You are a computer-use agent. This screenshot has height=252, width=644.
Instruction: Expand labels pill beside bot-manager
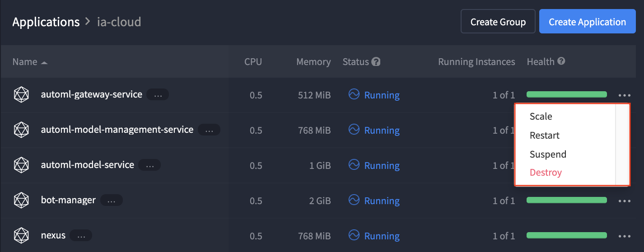(x=112, y=200)
